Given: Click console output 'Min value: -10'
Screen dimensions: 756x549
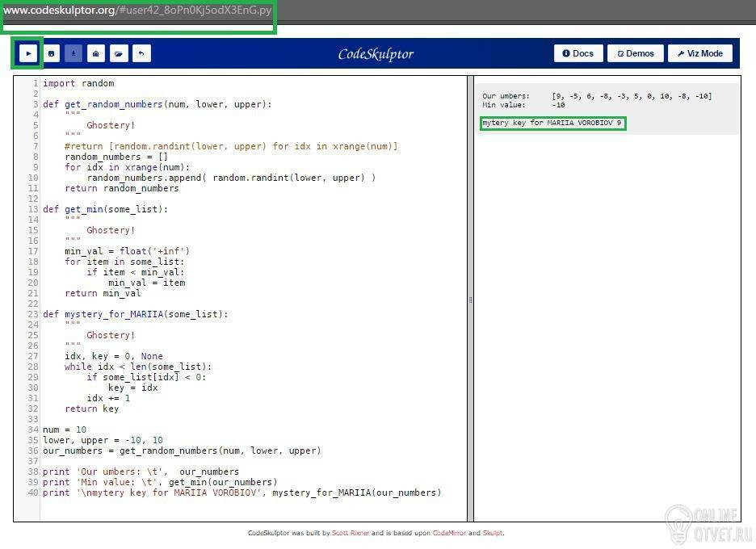Looking at the screenshot, I should [x=523, y=105].
